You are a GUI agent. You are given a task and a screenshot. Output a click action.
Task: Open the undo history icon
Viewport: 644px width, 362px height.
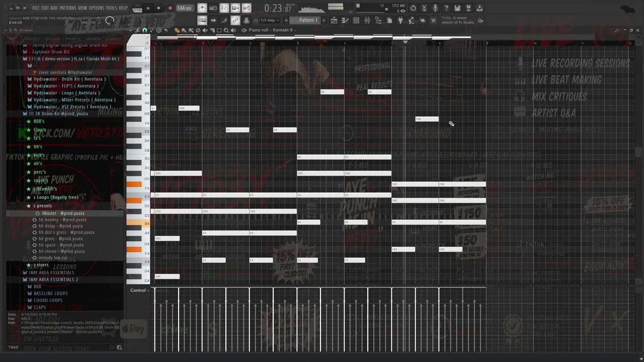click(413, 8)
